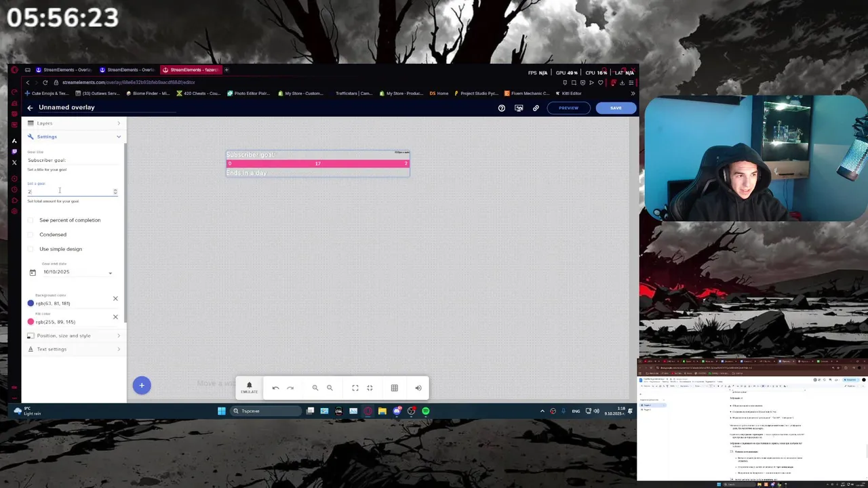
Task: Open the calendar icon for goal end date
Action: click(33, 272)
